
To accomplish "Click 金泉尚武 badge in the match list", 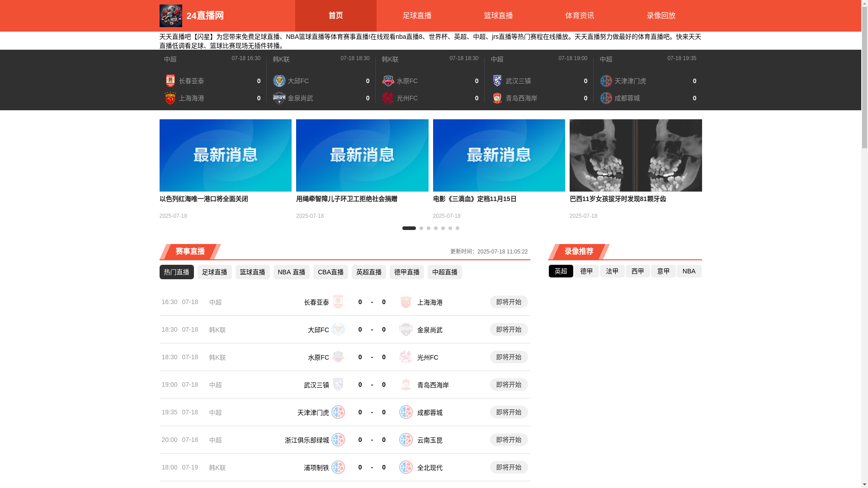I will [406, 329].
